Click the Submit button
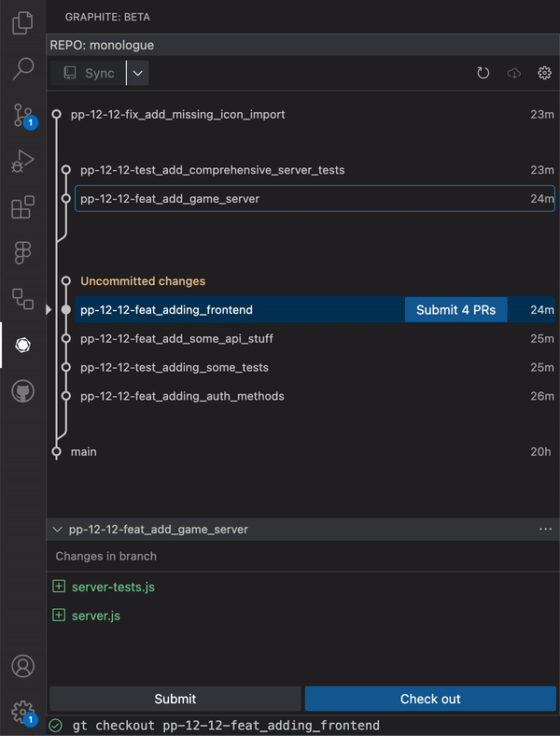This screenshot has height=736, width=560. pyautogui.click(x=175, y=699)
